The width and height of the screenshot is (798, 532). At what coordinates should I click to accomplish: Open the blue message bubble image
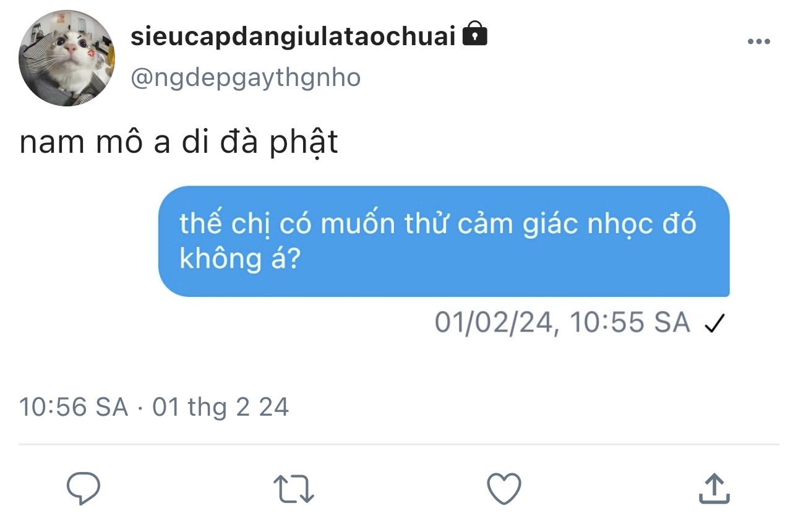coord(444,241)
